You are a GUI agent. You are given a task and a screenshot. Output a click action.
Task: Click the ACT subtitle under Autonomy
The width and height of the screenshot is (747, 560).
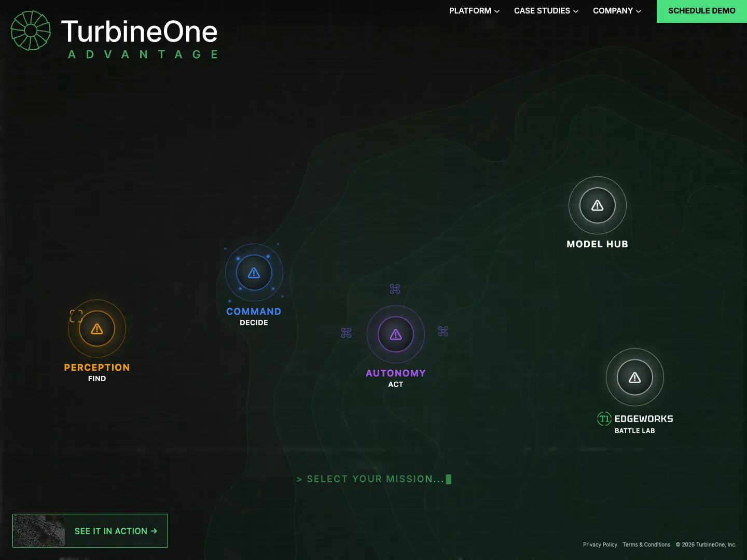coord(396,384)
